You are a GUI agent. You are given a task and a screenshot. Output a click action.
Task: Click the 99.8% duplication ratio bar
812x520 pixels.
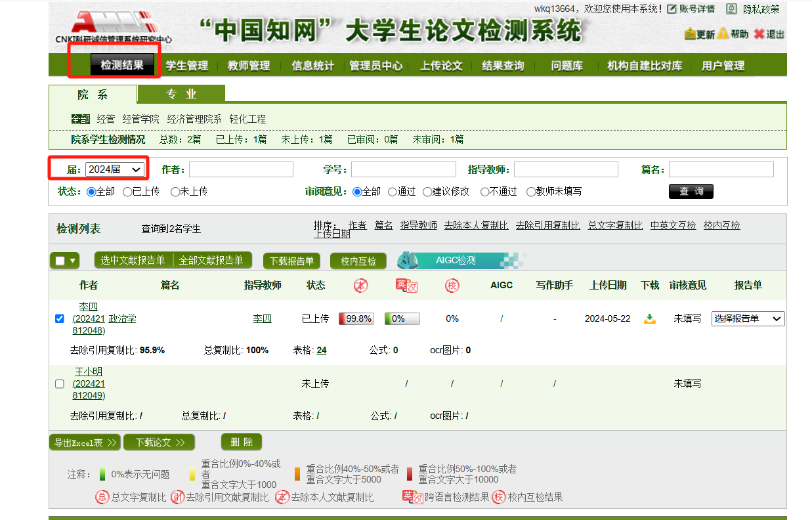356,319
